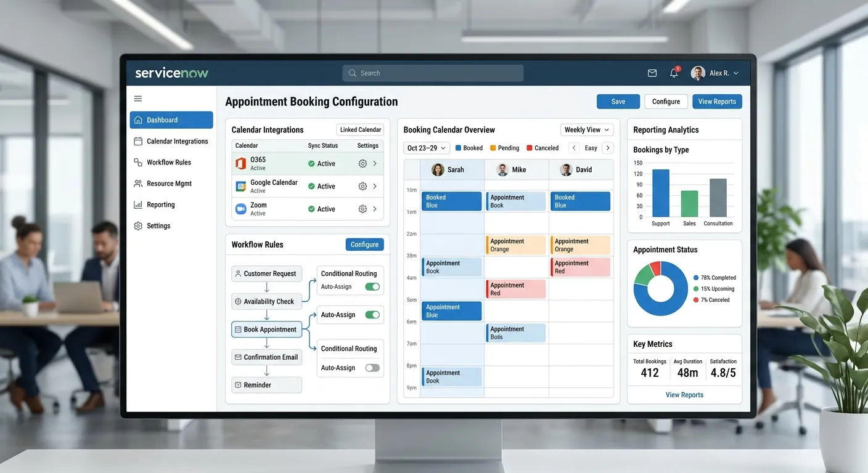Go to previous week using left arrow
The image size is (868, 473).
point(574,148)
